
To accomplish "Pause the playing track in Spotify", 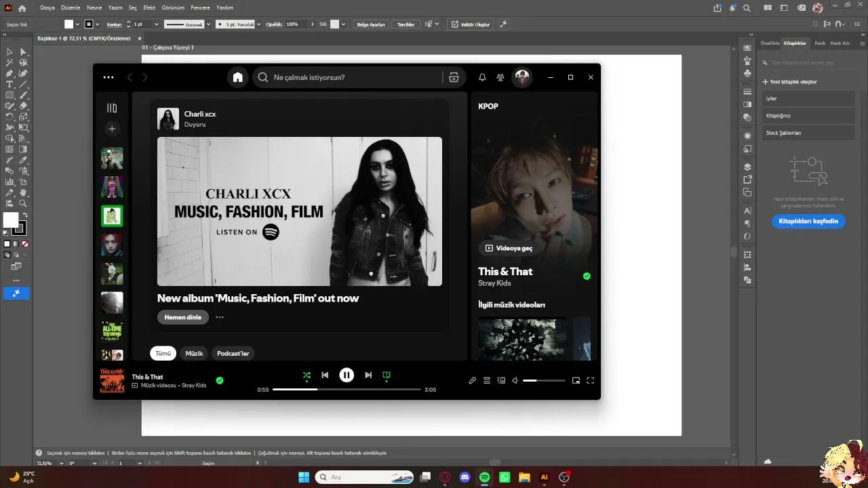I will 347,375.
